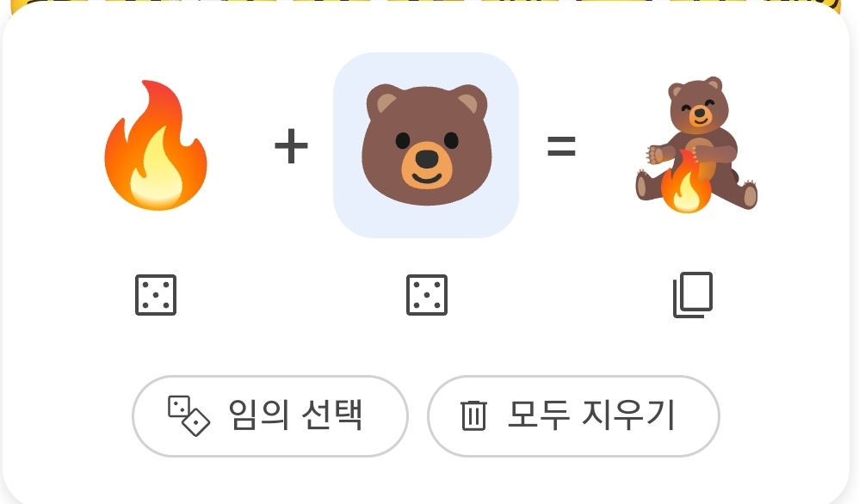The width and height of the screenshot is (859, 504).
Task: Click the 모두 지우기 text label
Action: coord(591,415)
